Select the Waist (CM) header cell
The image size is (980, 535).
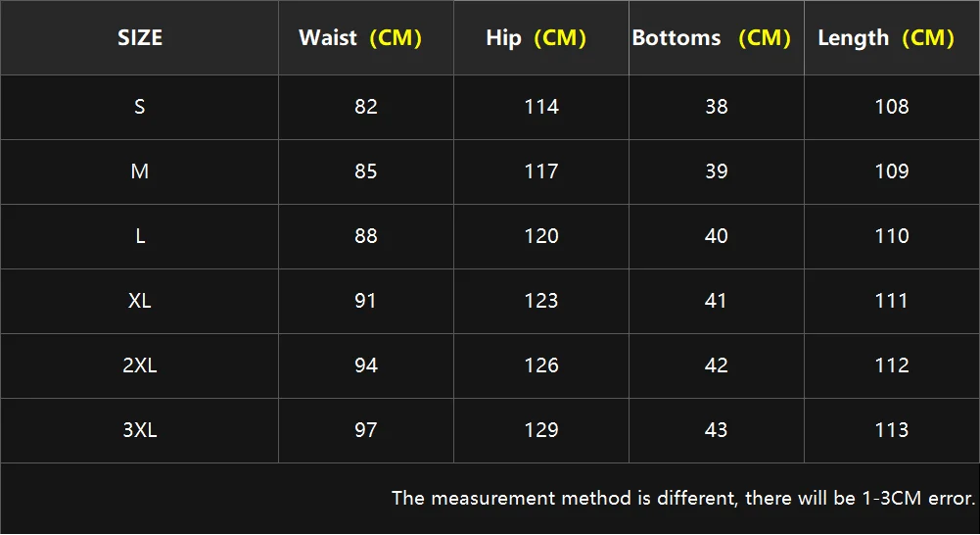pos(360,38)
